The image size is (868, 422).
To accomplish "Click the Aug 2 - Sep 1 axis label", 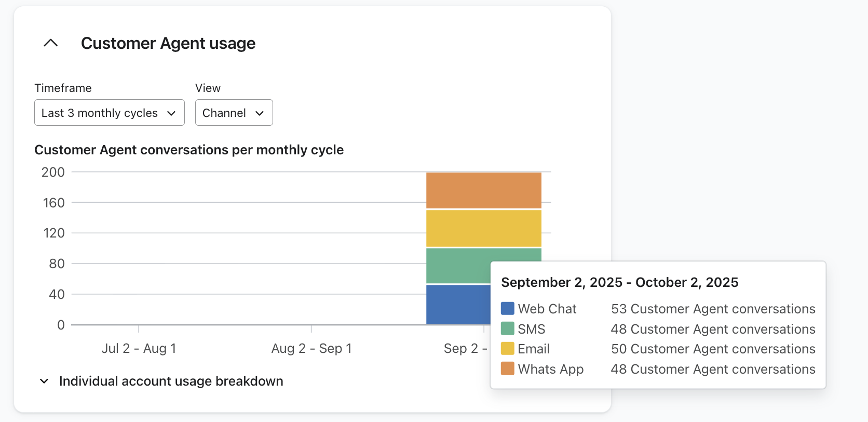I will click(x=311, y=348).
